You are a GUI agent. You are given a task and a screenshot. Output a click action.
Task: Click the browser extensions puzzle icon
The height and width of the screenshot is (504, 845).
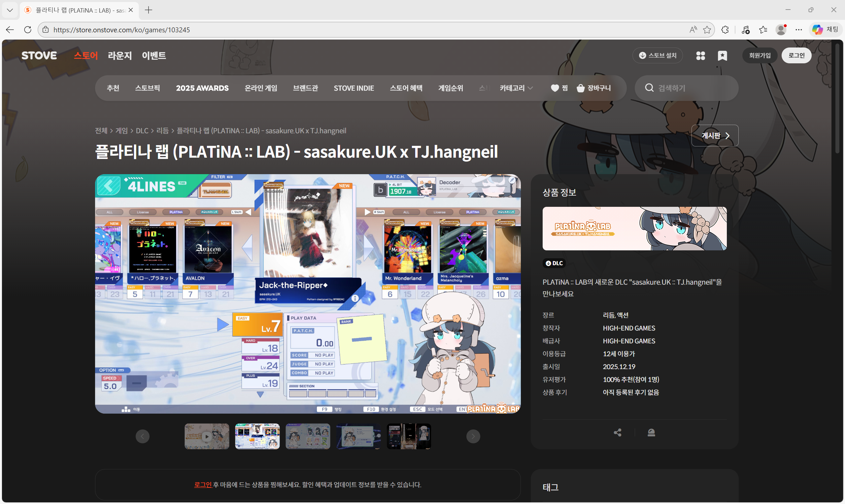point(725,30)
